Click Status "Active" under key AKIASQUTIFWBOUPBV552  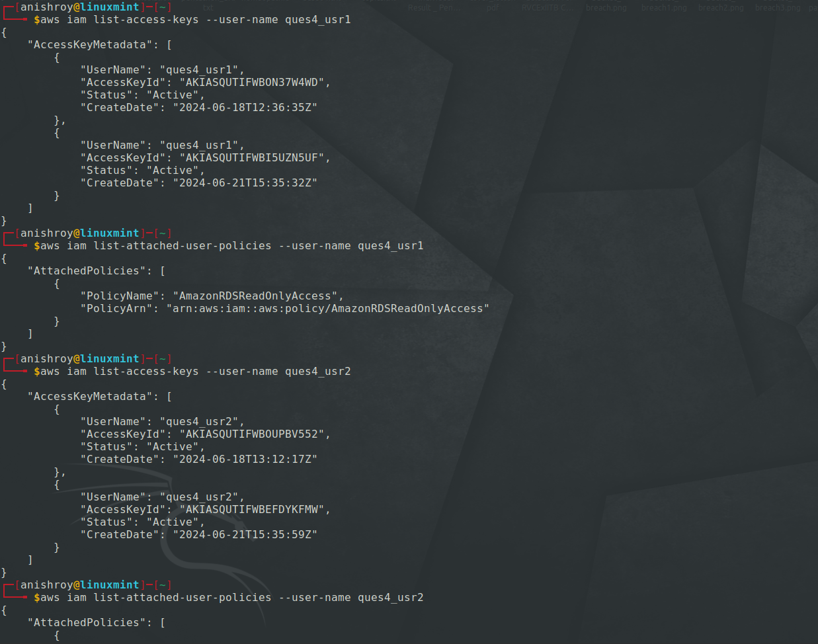[173, 447]
